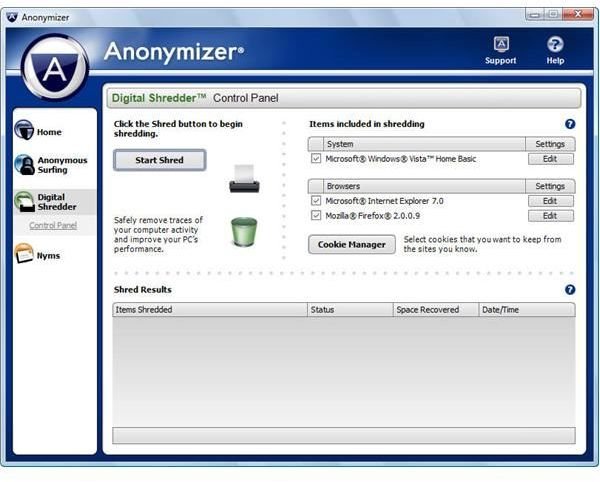Screen dimensions: 600x482
Task: Edit Mozilla Firefox shredding settings
Action: pos(551,216)
